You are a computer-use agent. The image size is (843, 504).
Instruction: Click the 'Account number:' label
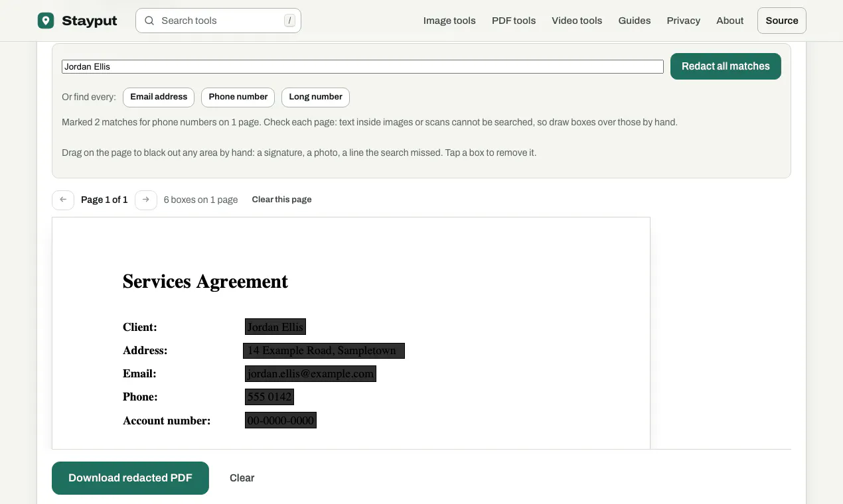tap(167, 420)
